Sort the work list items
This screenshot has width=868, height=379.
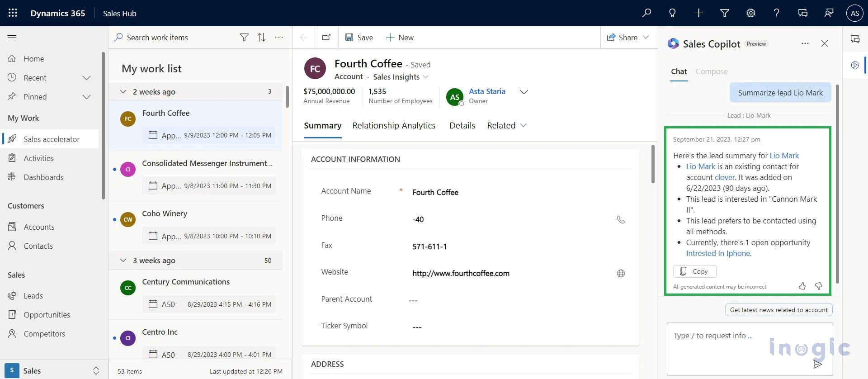261,38
